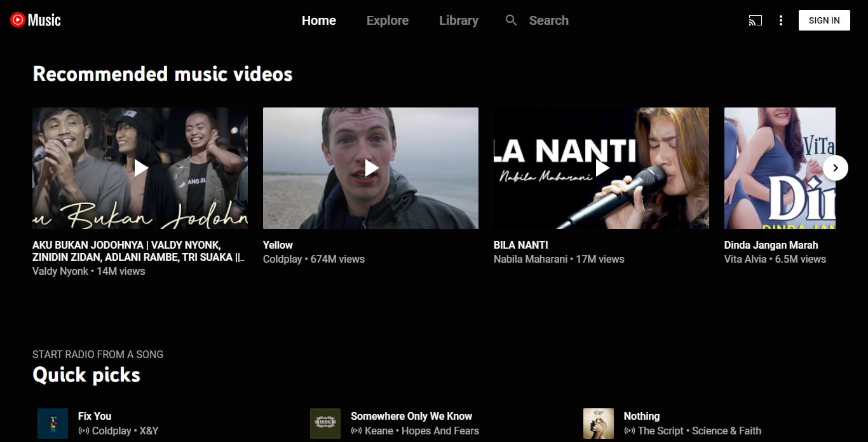Play the BILA NANTI video
The image size is (868, 442).
pyautogui.click(x=601, y=167)
